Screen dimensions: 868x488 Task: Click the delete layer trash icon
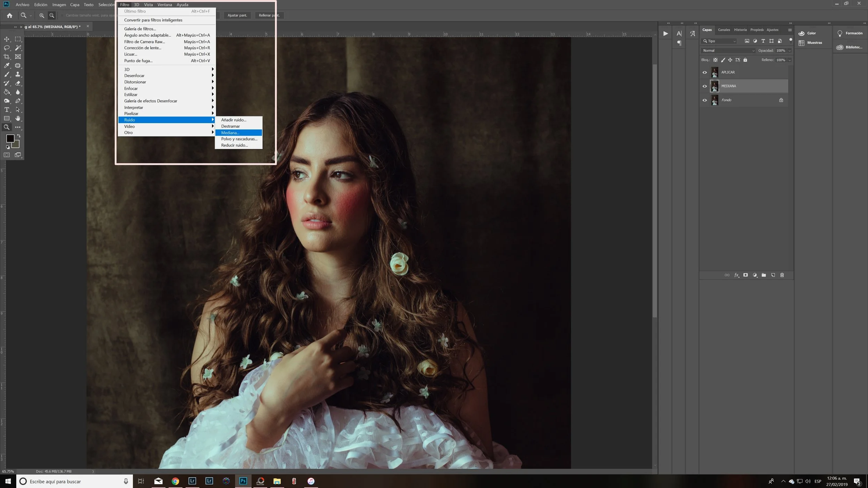782,275
